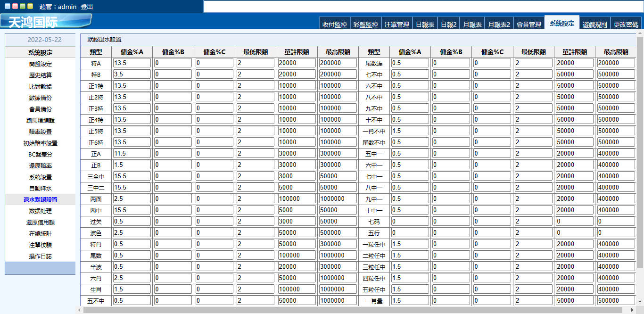644x314 pixels.
Task: Open the 月報表 tab
Action: pos(472,24)
